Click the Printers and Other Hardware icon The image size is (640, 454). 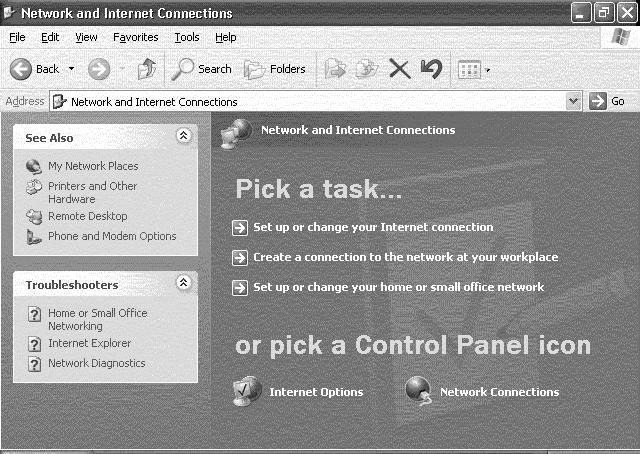click(34, 187)
